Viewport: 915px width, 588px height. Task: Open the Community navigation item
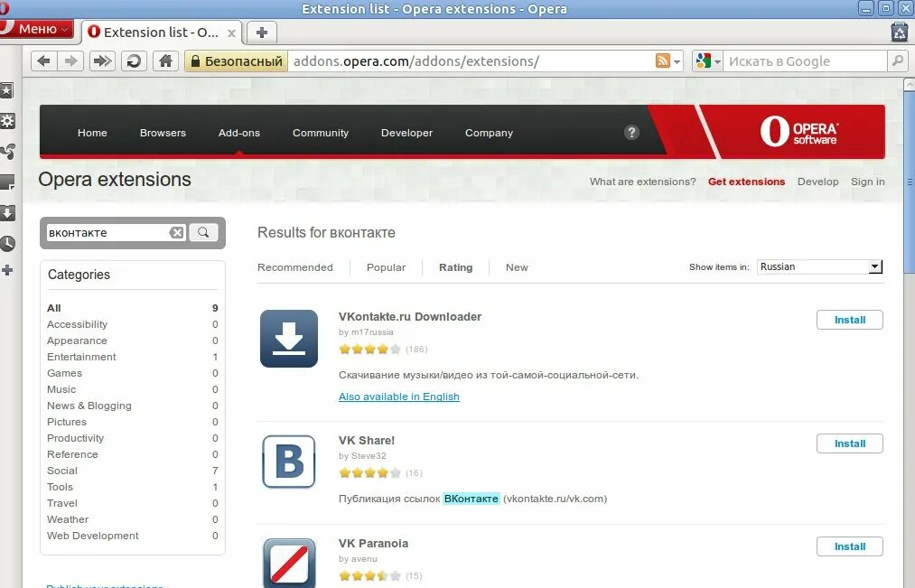[321, 133]
